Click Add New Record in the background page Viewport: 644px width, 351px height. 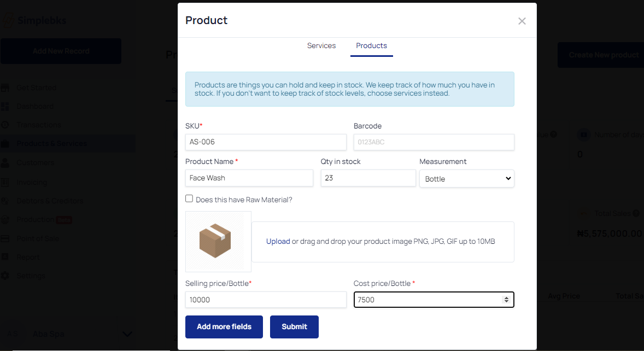pyautogui.click(x=61, y=51)
